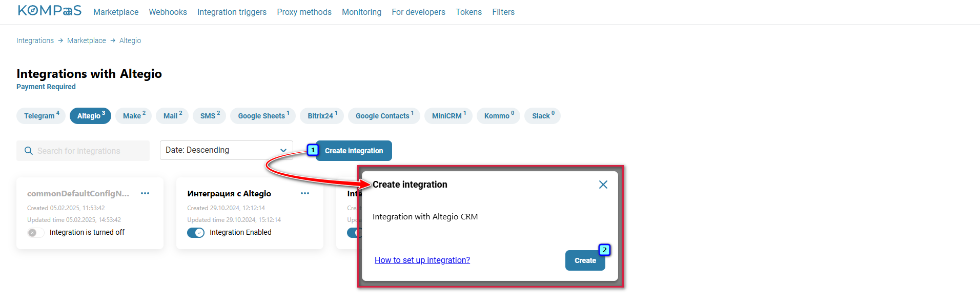Open the commonDefaultConfigN... card title
Image resolution: width=980 pixels, height=305 pixels.
(x=78, y=193)
